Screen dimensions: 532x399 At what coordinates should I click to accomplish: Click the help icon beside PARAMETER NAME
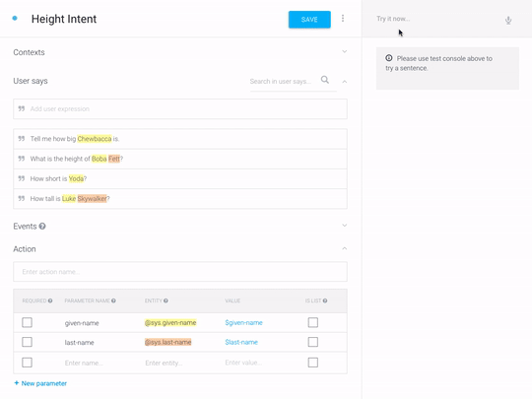click(113, 300)
